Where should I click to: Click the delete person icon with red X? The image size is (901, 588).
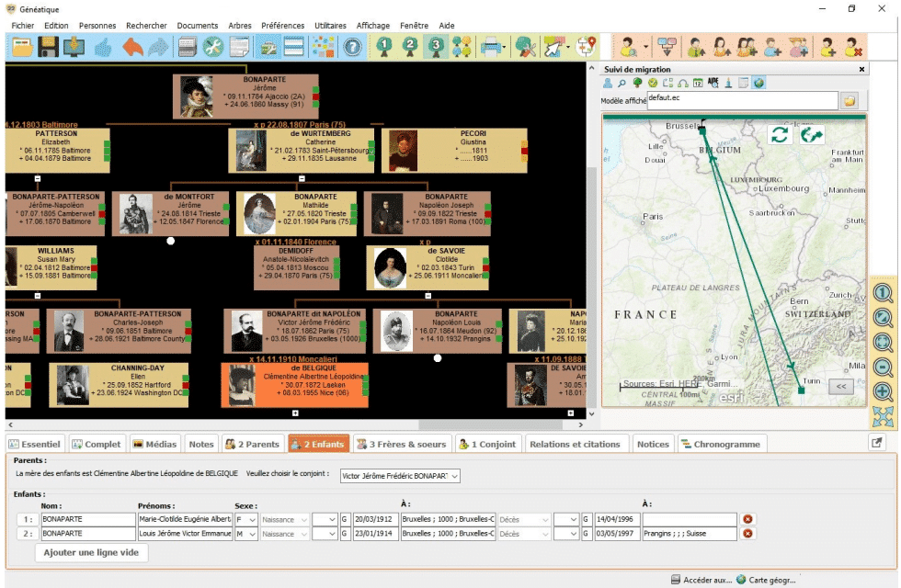(854, 46)
